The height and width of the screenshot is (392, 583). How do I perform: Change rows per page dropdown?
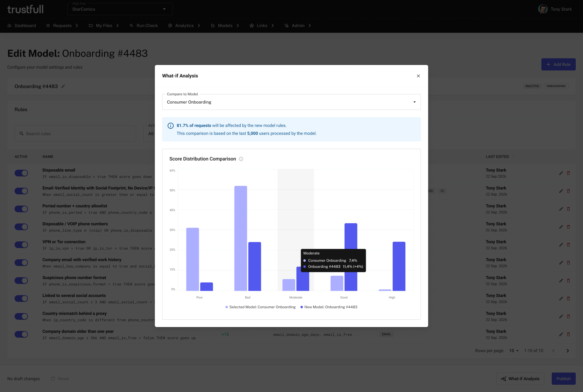(514, 351)
